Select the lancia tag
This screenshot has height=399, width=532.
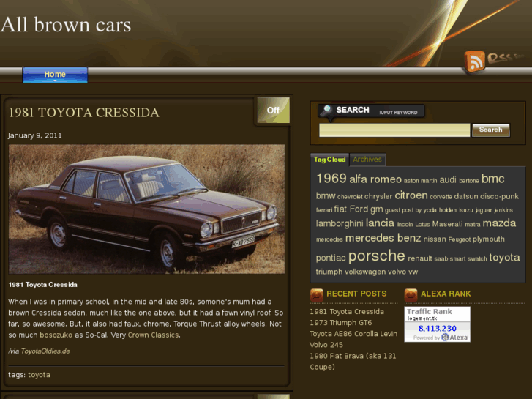pyautogui.click(x=380, y=223)
